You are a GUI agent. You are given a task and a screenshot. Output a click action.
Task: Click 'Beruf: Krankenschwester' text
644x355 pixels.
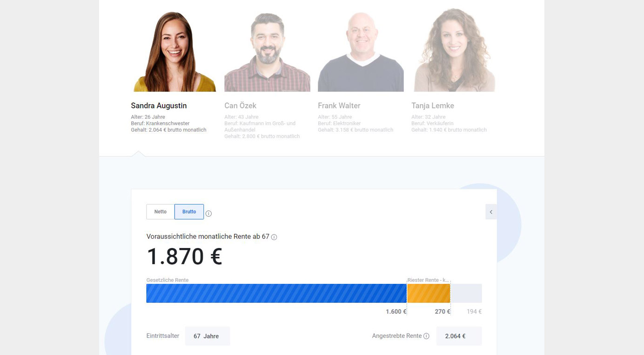(160, 123)
